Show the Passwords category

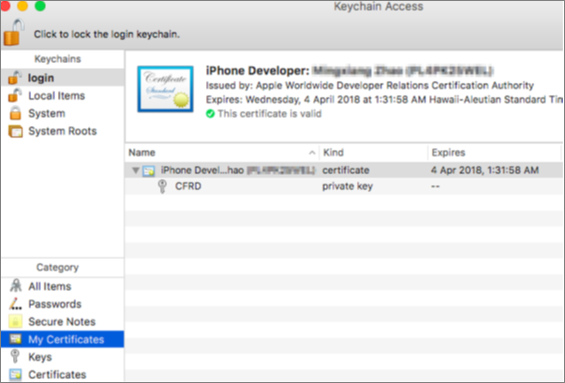click(x=63, y=304)
